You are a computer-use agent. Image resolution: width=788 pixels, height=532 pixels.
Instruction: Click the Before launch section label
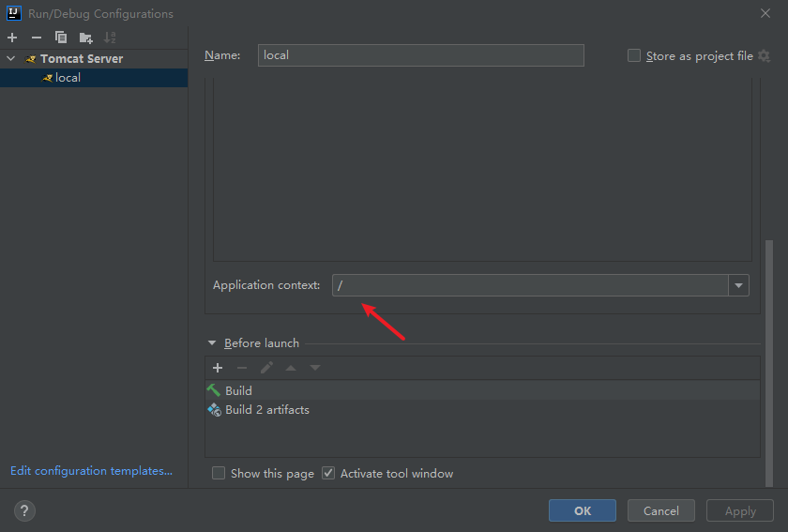coord(262,342)
